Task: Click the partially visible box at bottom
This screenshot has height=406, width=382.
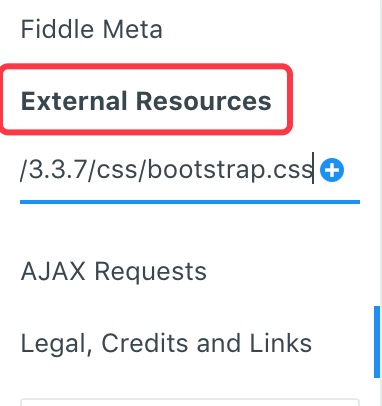Action: click(x=190, y=402)
